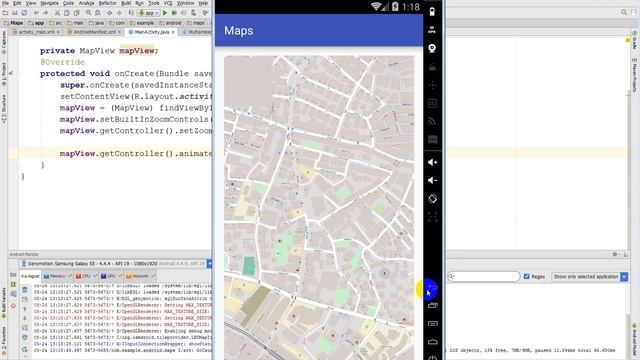Click the Debug app bug icon
This screenshot has width=640, height=360.
[x=174, y=13]
